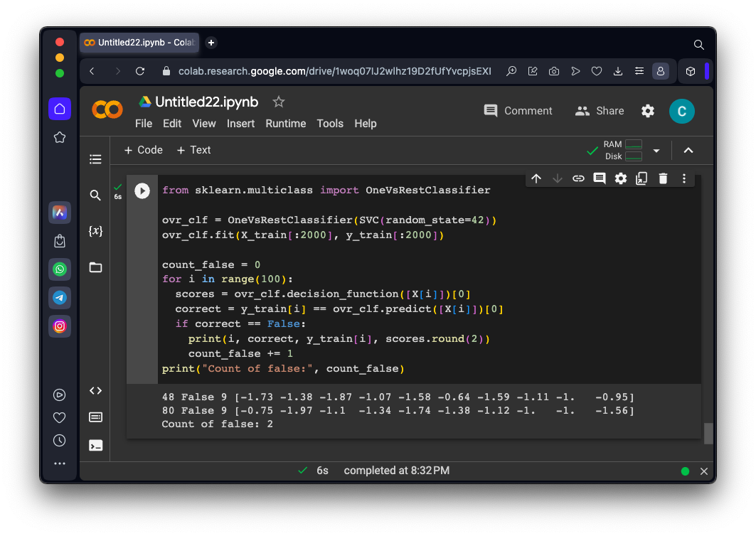Open the terminal panel
This screenshot has width=756, height=536.
(95, 446)
